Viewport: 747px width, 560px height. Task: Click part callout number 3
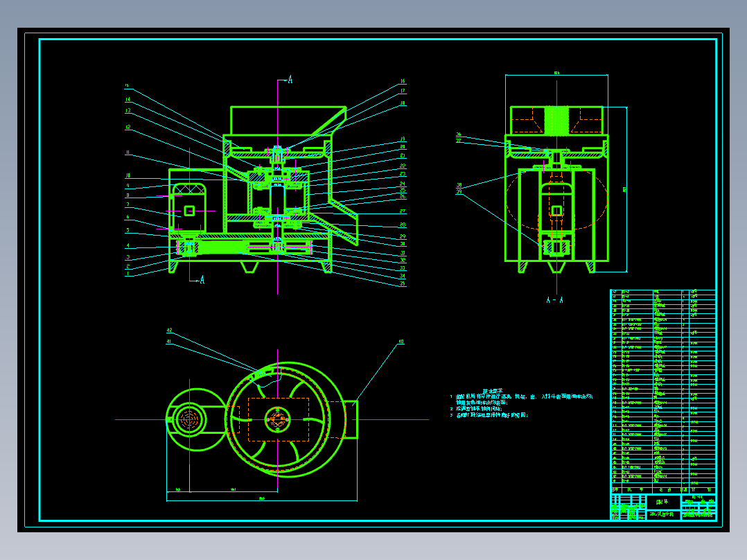pyautogui.click(x=128, y=257)
